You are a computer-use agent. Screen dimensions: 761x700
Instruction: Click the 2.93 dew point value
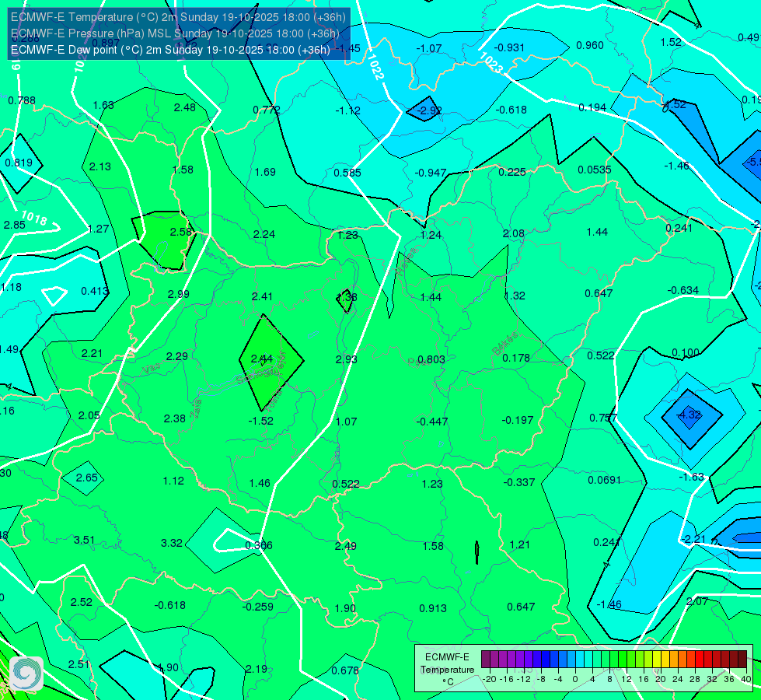347,359
